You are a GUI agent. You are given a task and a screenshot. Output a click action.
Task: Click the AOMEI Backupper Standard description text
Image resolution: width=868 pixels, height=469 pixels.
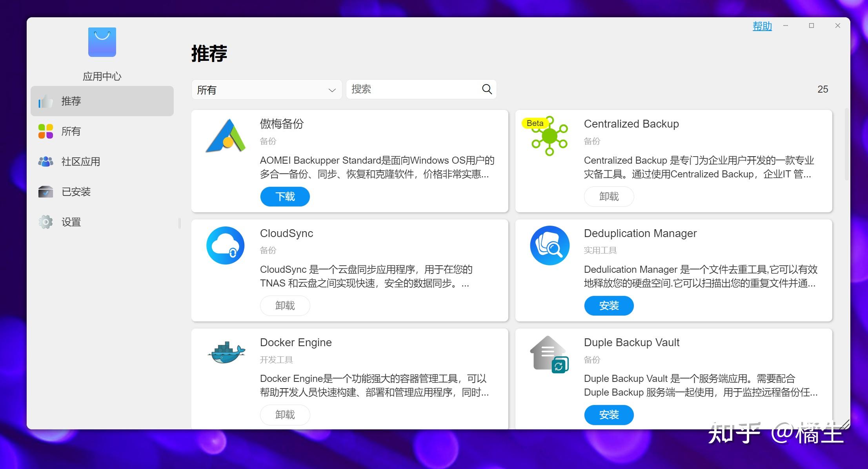pos(377,167)
